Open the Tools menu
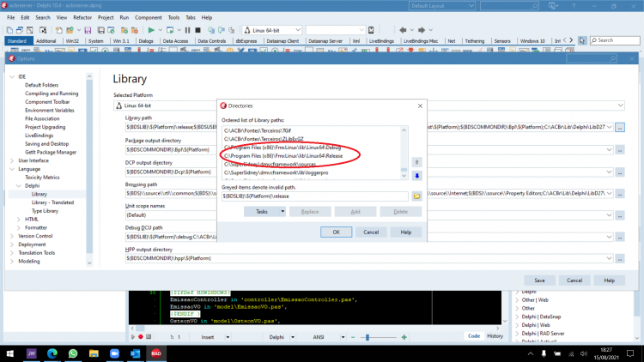Screen dimensions: 644x362 click(173, 18)
